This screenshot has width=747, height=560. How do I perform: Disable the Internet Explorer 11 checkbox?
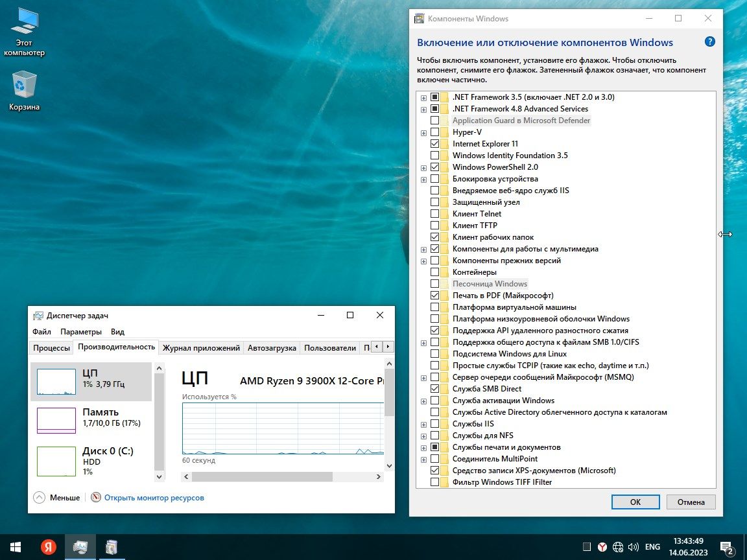[x=434, y=143]
